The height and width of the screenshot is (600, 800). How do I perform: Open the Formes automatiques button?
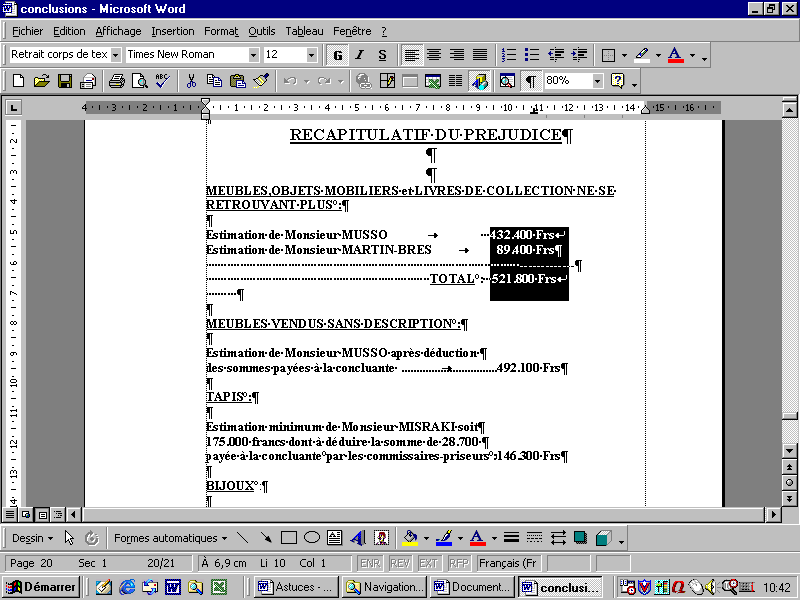(170, 538)
